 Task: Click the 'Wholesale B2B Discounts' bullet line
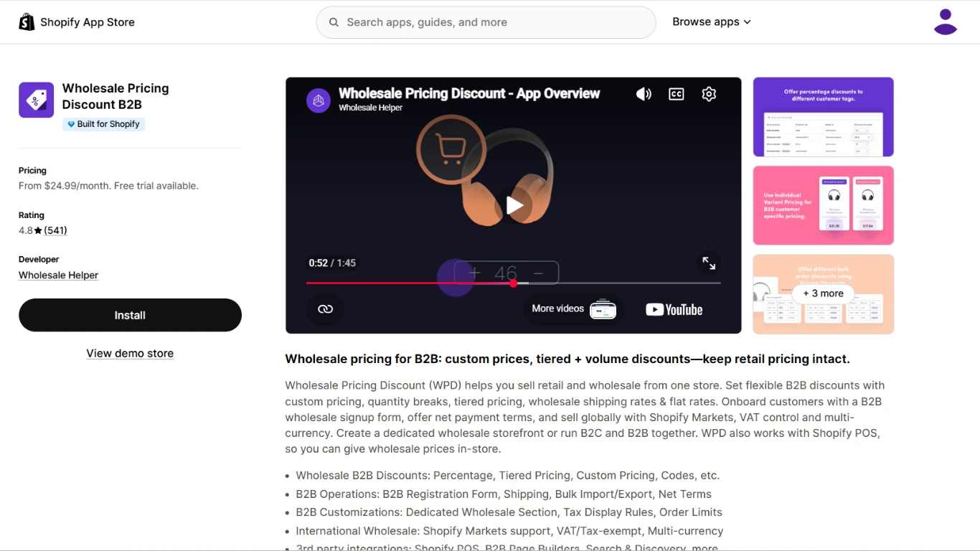click(x=508, y=476)
